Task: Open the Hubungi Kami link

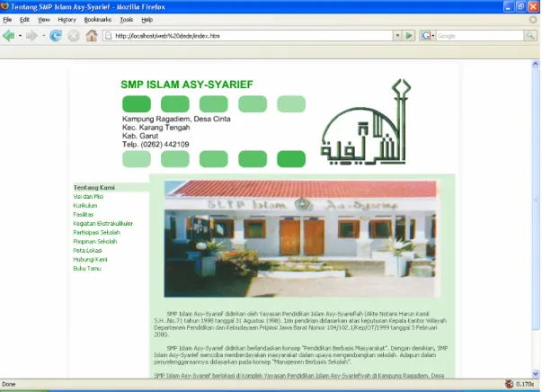Action: 90,259
